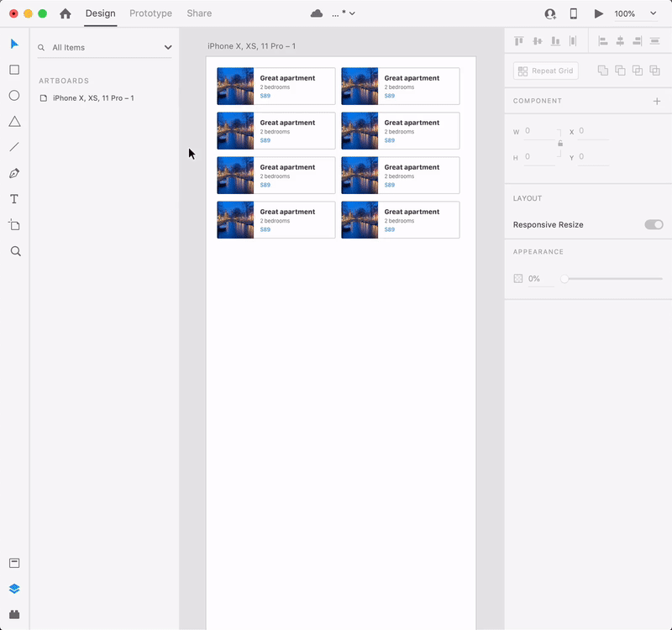Click Align Right icon
Image resolution: width=672 pixels, height=630 pixels.
coord(638,41)
